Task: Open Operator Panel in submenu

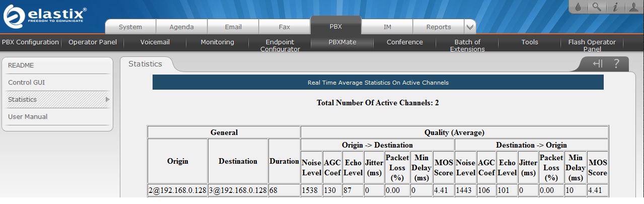Action: click(93, 42)
